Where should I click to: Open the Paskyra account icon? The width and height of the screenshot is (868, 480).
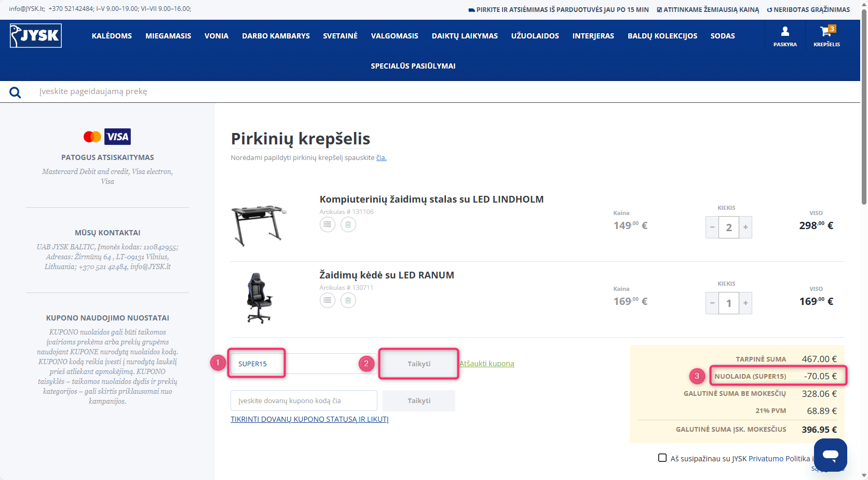pos(785,36)
